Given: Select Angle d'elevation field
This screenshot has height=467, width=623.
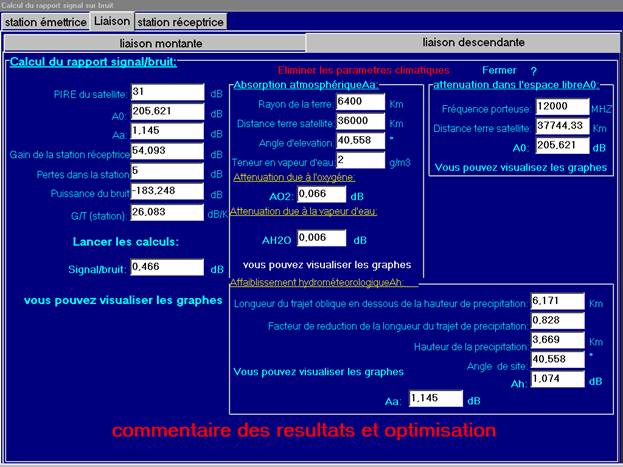Looking at the screenshot, I should click(360, 141).
